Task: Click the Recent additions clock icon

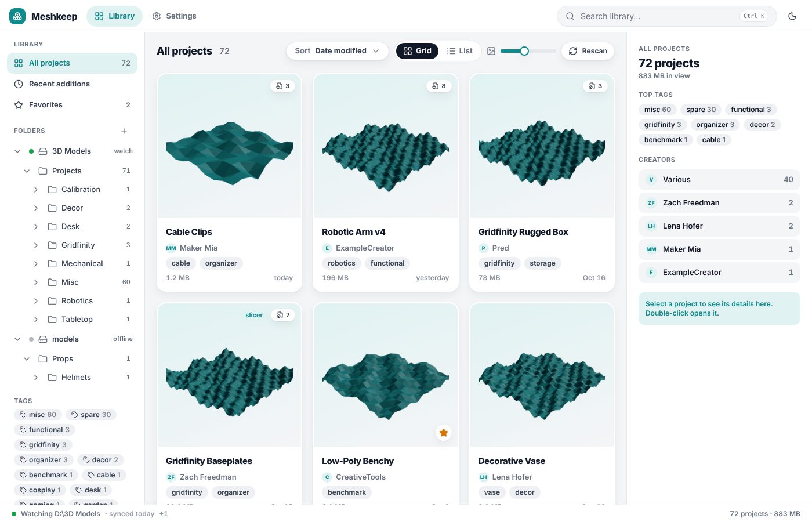Action: (x=19, y=84)
